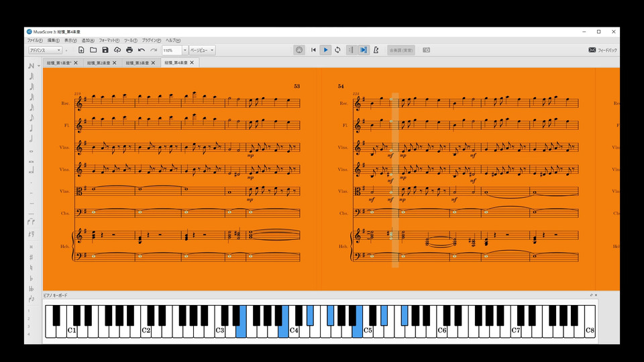Open the ファイル(F) menu
The width and height of the screenshot is (644, 362).
tap(34, 40)
